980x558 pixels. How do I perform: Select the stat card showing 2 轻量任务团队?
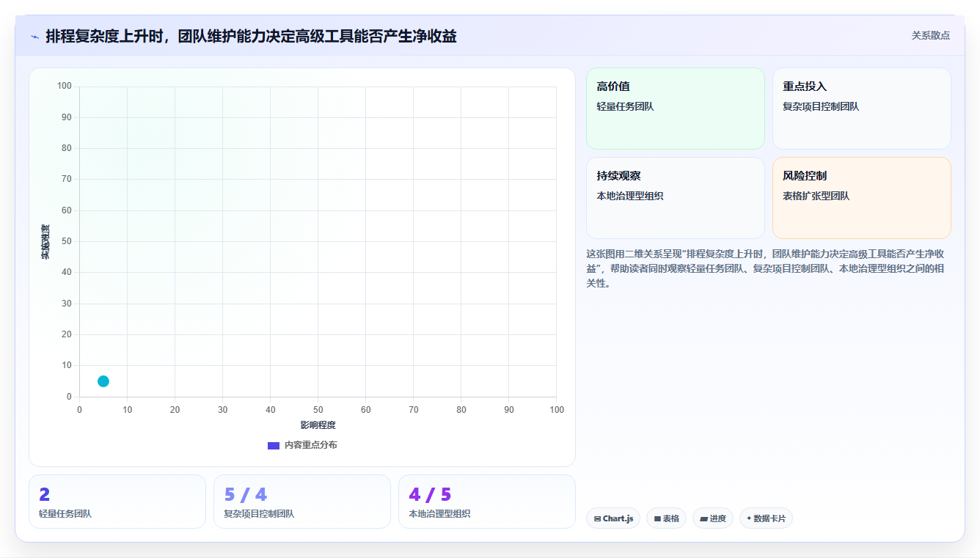point(117,502)
